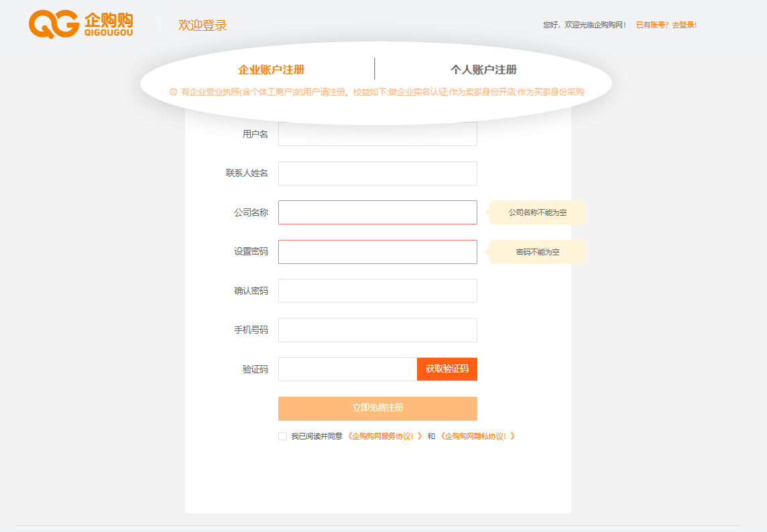This screenshot has height=532, width=767.
Task: Click the info icon beside the enterprise notice
Action: click(x=174, y=92)
